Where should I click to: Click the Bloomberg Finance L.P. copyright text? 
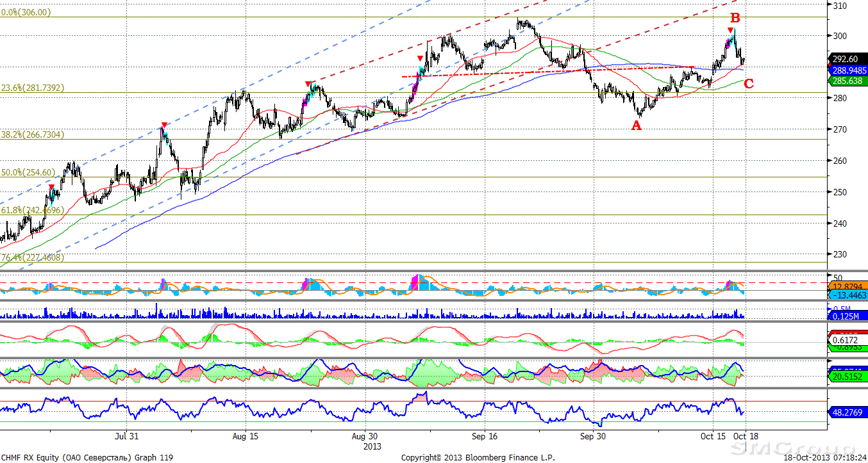[478, 457]
